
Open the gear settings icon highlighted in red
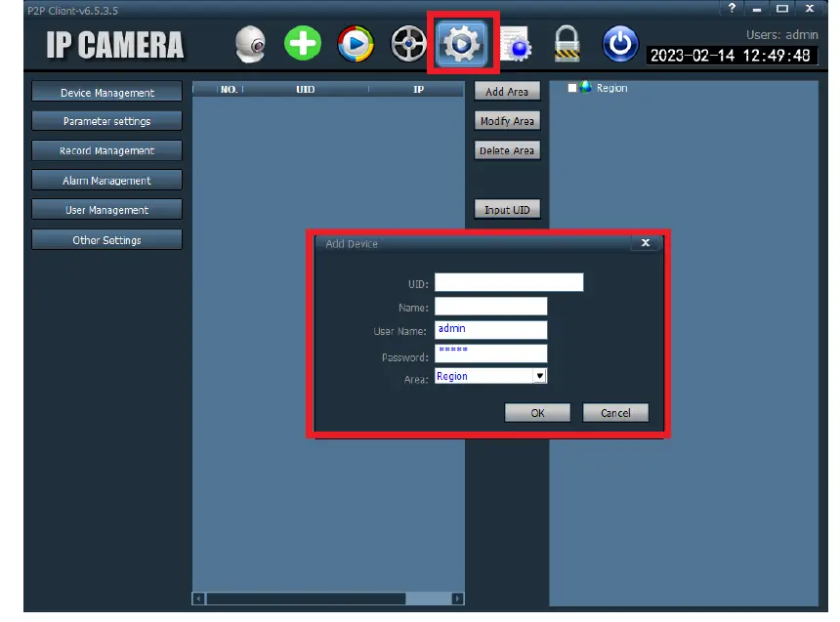coord(462,43)
